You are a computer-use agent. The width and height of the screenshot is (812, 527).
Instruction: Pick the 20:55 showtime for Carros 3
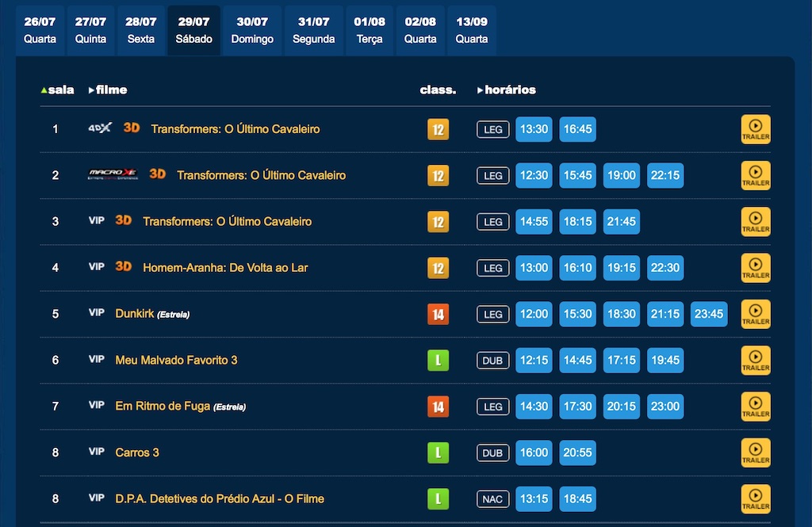click(x=577, y=453)
